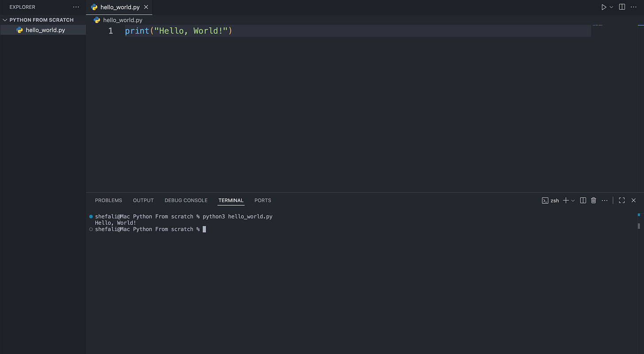Click the editor minimap preview
644x354 pixels.
tap(598, 25)
